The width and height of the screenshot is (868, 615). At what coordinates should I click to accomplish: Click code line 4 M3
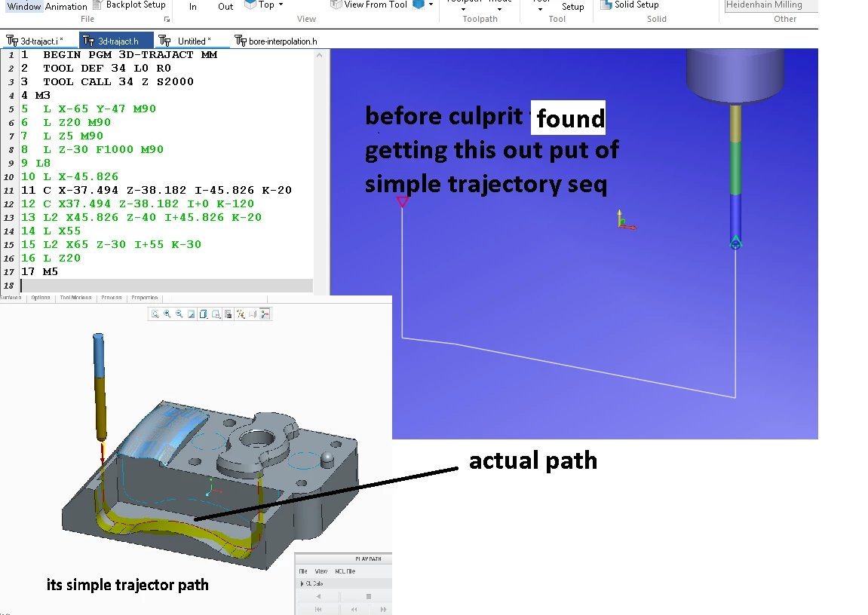[x=35, y=95]
